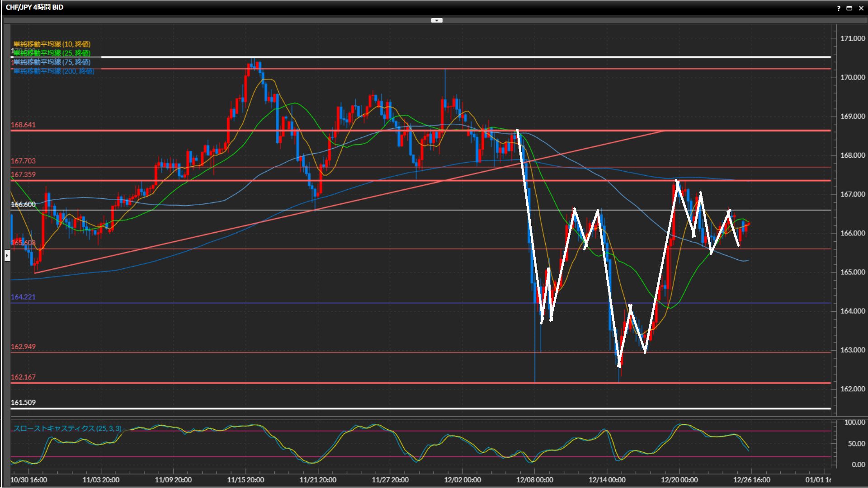Select the blue 164.221 price line label
Viewport: 868px width, 488px height.
tap(23, 297)
